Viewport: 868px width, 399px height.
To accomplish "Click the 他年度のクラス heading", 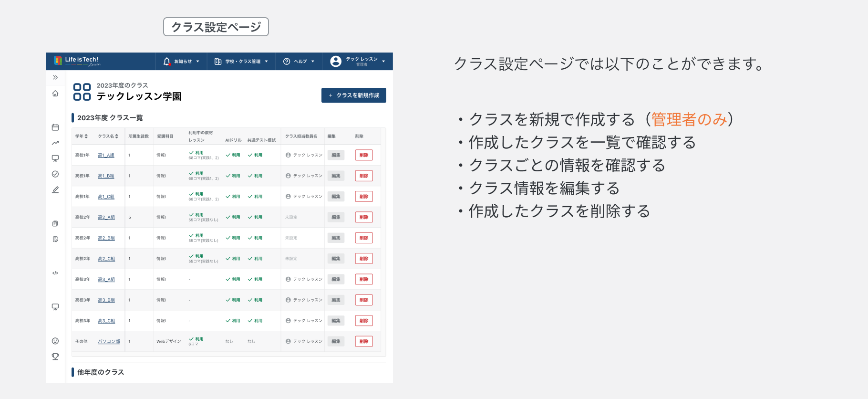I will (x=101, y=372).
